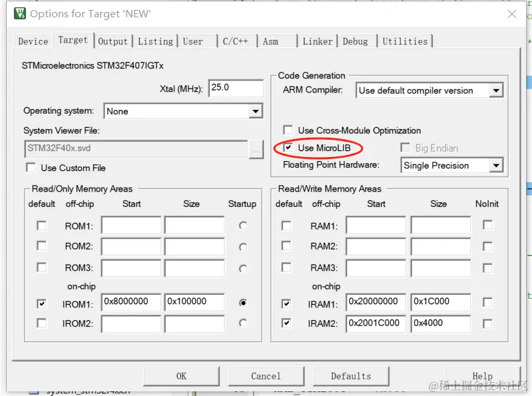Edit the IROM1 Size value 0x100000
The width and height of the screenshot is (532, 396).
click(194, 301)
